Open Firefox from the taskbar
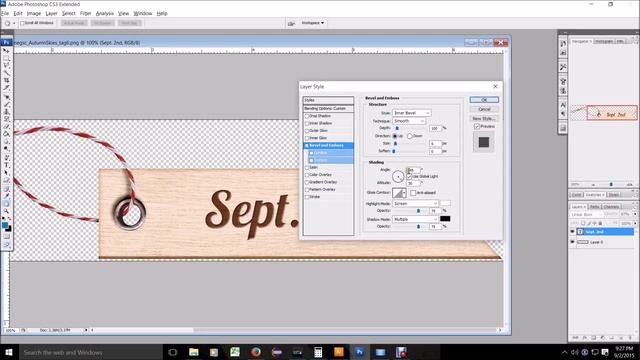 pos(256,352)
